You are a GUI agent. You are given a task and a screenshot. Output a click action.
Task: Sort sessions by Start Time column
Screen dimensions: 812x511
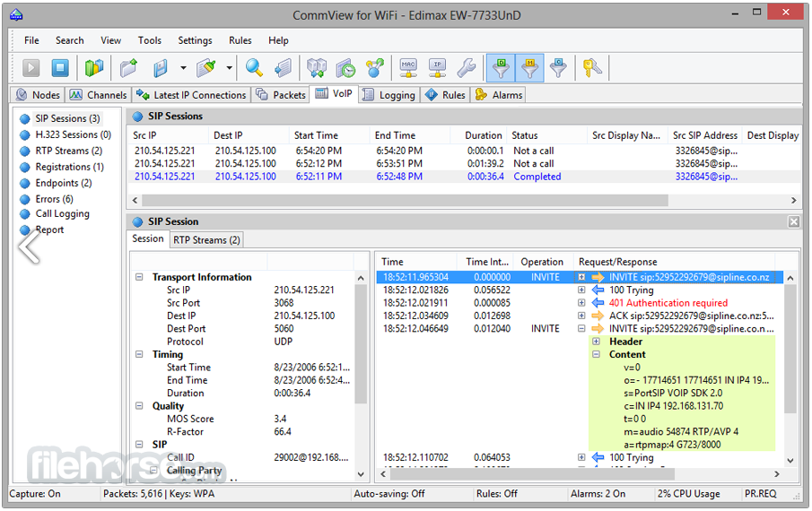click(x=329, y=135)
